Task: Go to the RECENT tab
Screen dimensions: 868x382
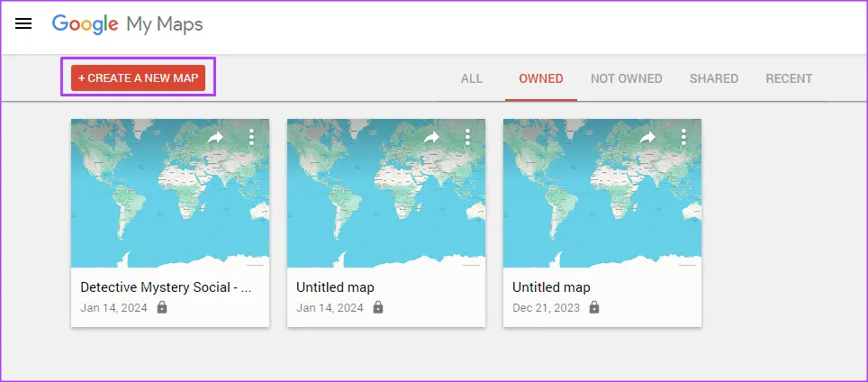Action: 789,78
